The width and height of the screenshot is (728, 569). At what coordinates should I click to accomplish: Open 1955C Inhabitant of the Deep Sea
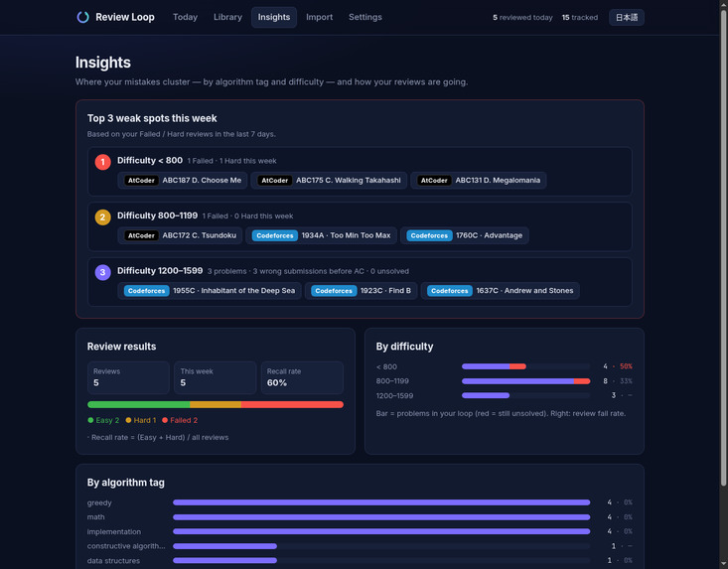pyautogui.click(x=210, y=291)
